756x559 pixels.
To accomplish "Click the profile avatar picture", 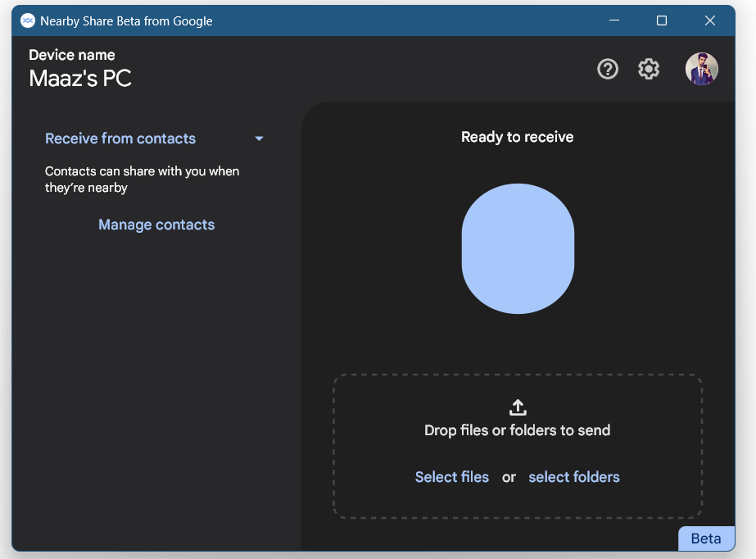I will (x=701, y=70).
